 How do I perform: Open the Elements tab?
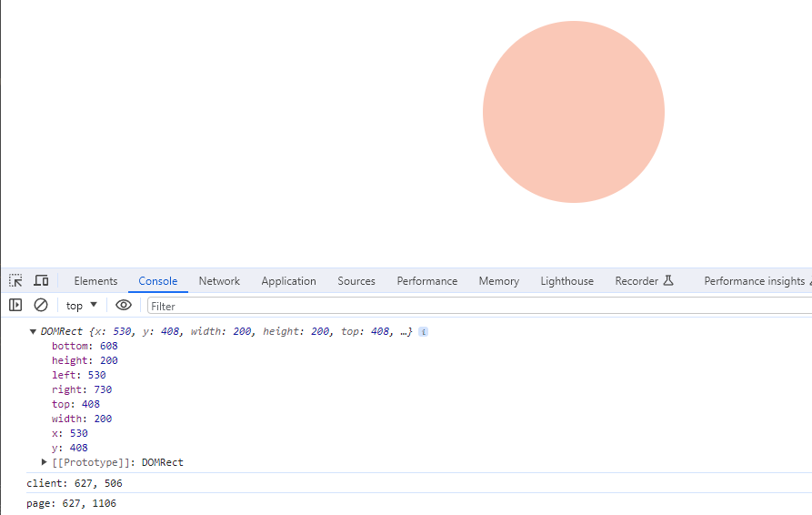pyautogui.click(x=95, y=281)
